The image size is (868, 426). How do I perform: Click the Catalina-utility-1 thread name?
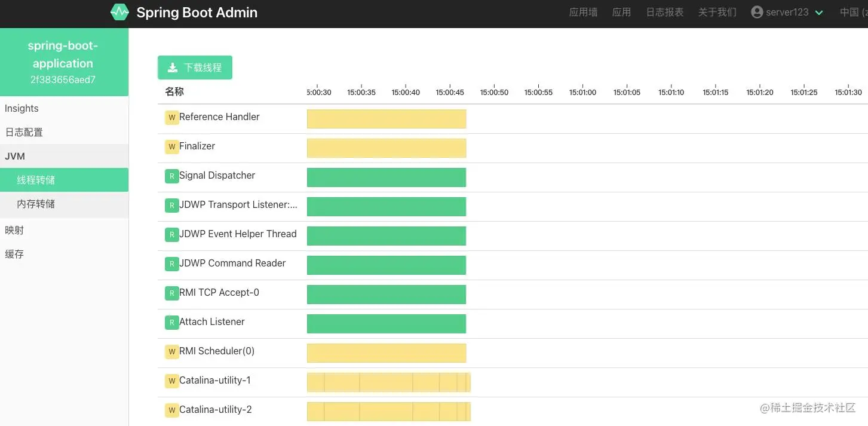pos(215,381)
